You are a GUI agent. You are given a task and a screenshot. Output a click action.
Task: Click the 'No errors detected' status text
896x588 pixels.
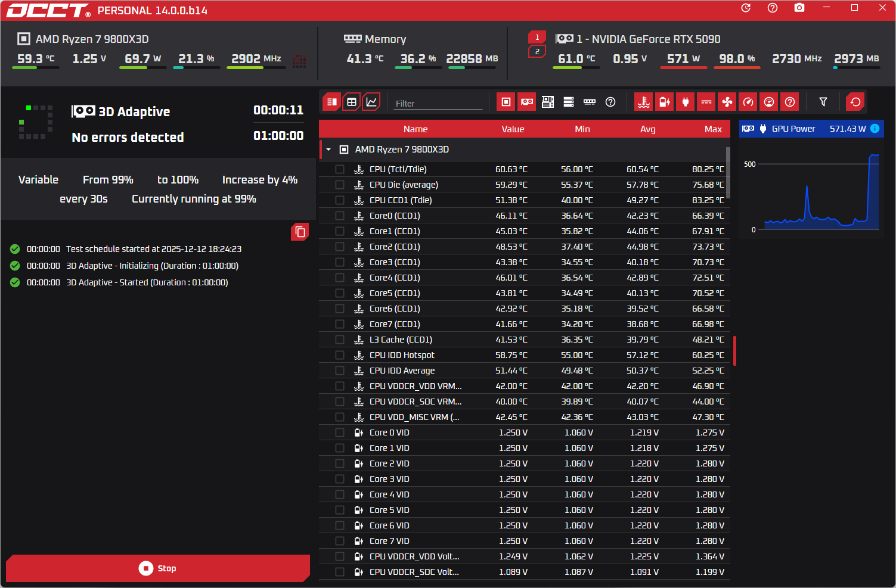(128, 138)
